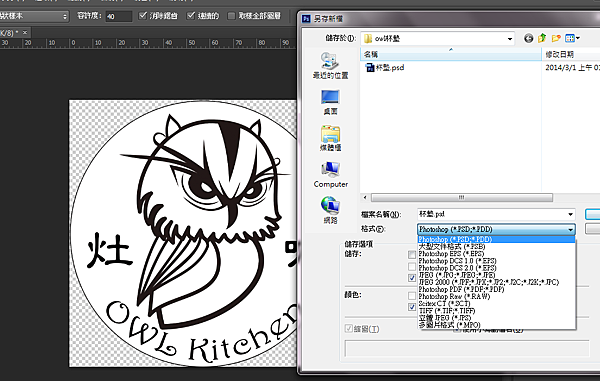Toggle the 連續的 checkbox in the options bar
600x381 pixels.
point(191,16)
